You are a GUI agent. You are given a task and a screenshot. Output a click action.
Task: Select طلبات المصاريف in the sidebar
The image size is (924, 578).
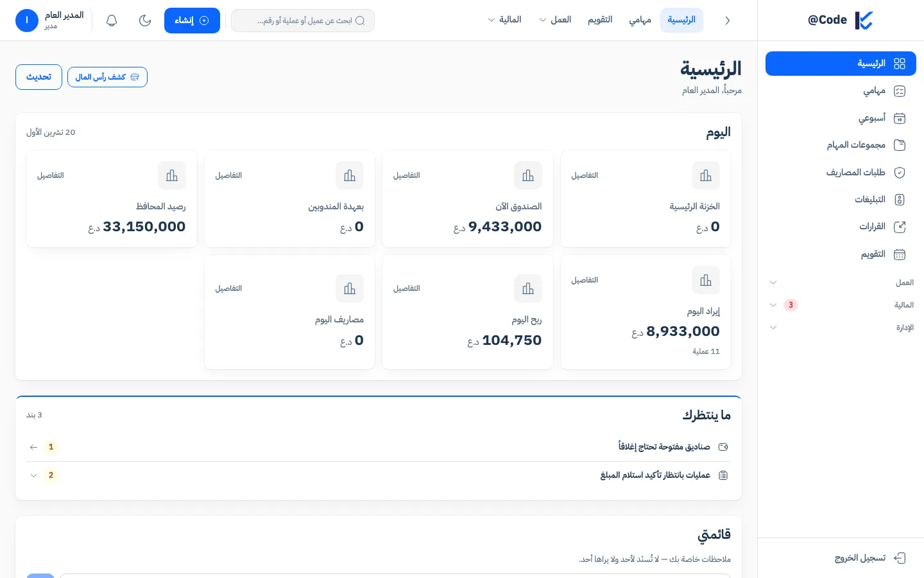coord(841,172)
